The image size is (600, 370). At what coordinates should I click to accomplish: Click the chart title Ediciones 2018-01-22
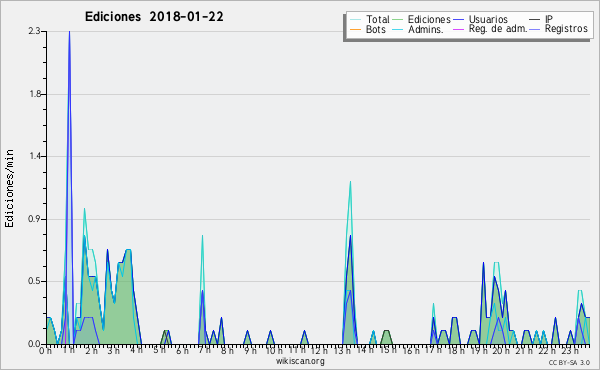tap(154, 17)
